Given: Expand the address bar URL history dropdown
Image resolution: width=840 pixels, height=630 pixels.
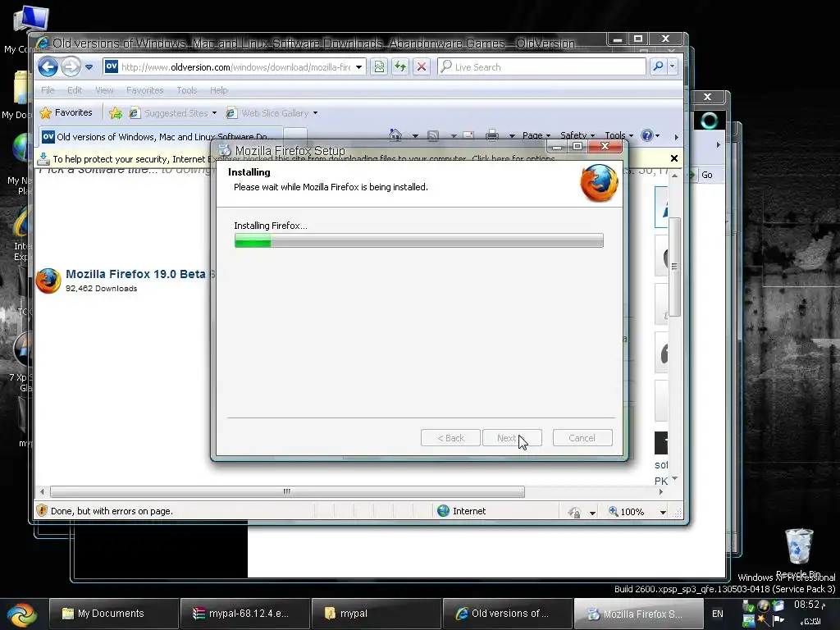Looking at the screenshot, I should click(x=359, y=67).
